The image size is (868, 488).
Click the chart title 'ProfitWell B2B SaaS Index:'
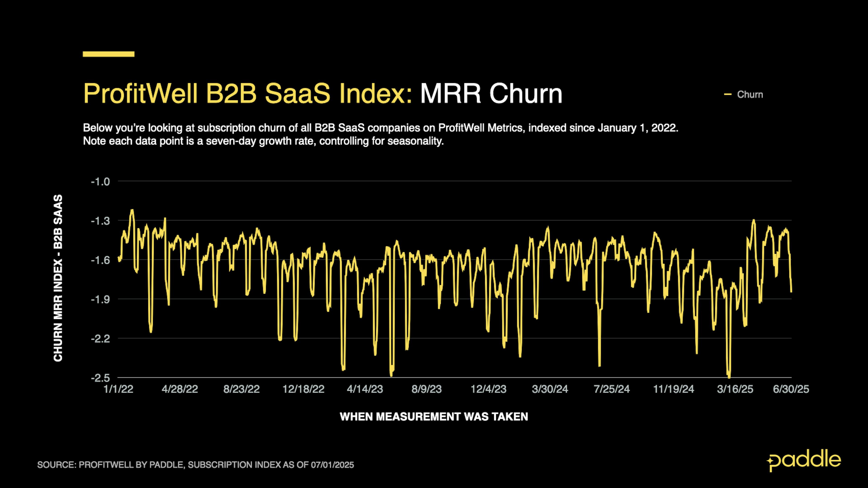[x=248, y=93]
